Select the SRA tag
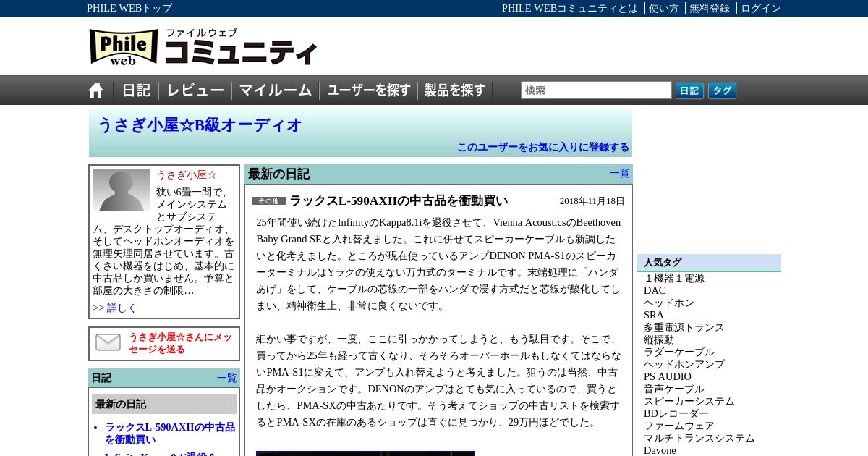 [654, 315]
